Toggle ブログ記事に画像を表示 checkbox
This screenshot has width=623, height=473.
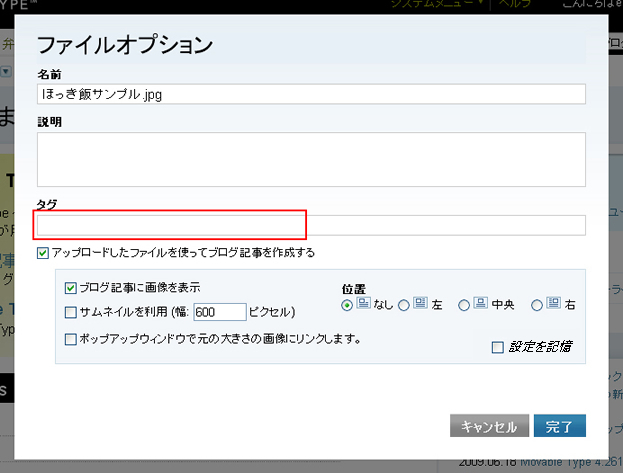pos(71,288)
